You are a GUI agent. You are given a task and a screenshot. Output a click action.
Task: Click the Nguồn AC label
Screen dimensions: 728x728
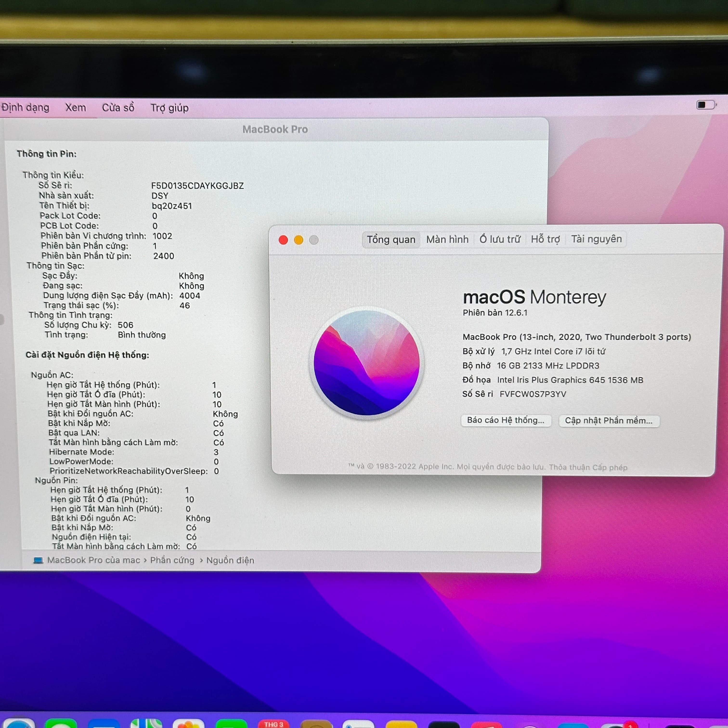[x=52, y=375]
